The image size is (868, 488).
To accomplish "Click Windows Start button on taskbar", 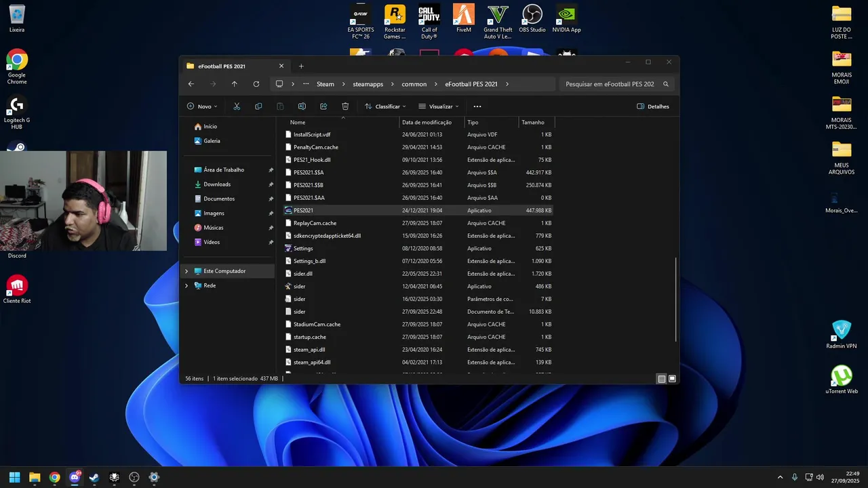I will [14, 477].
